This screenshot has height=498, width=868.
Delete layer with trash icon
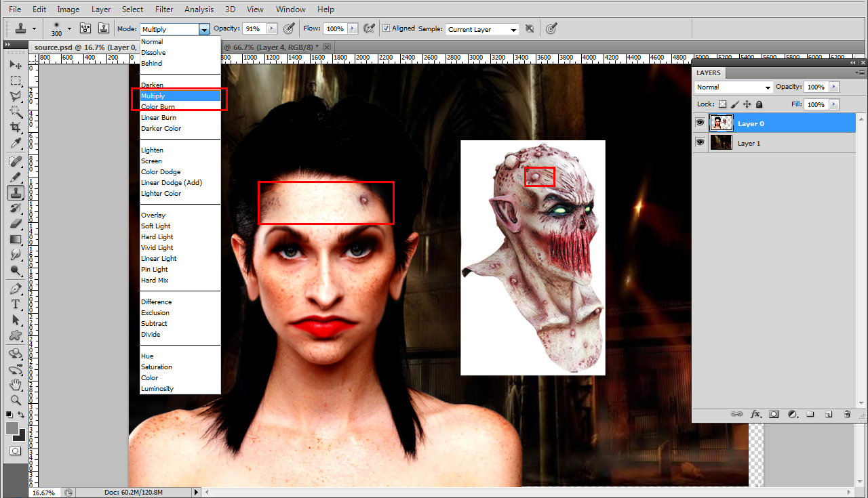coord(847,413)
